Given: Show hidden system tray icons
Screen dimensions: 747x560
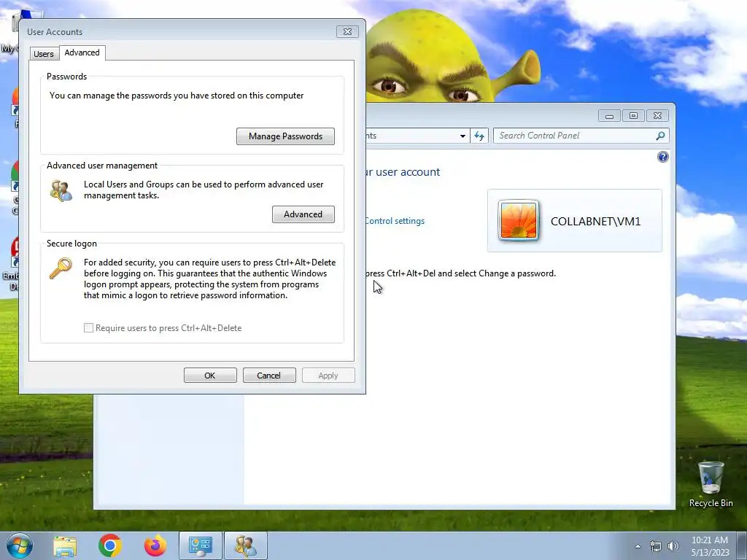Looking at the screenshot, I should (638, 546).
